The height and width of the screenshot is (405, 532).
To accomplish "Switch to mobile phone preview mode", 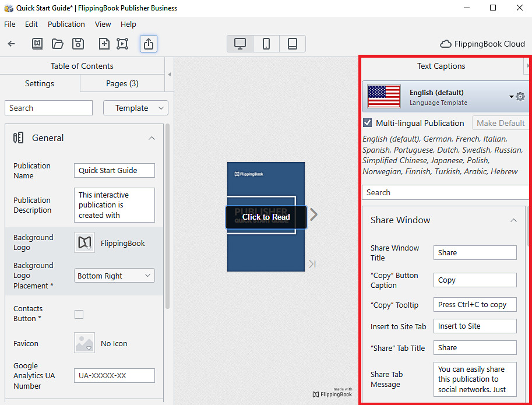I will coord(266,44).
